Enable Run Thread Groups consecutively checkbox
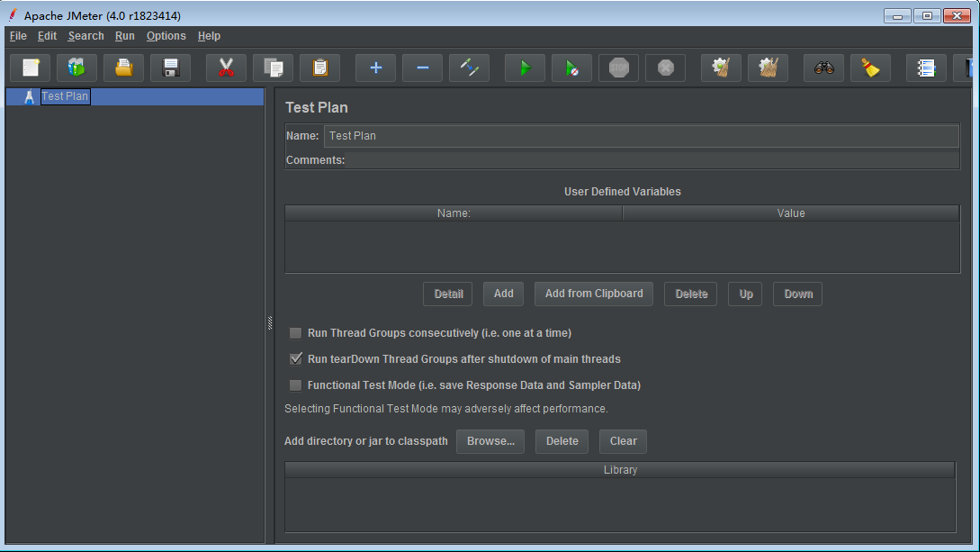This screenshot has height=552, width=980. tap(296, 333)
